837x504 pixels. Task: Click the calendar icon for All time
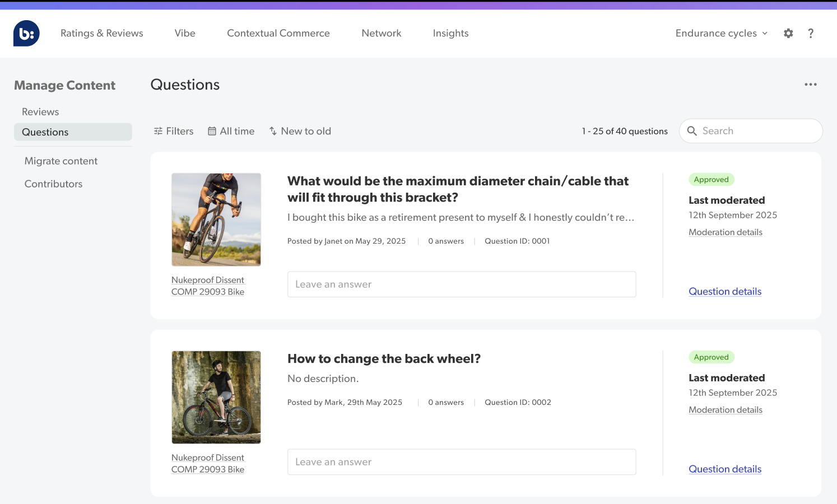(212, 131)
